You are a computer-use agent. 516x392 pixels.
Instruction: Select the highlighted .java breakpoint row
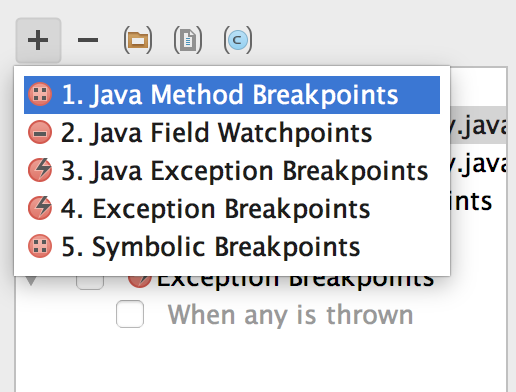point(478,125)
